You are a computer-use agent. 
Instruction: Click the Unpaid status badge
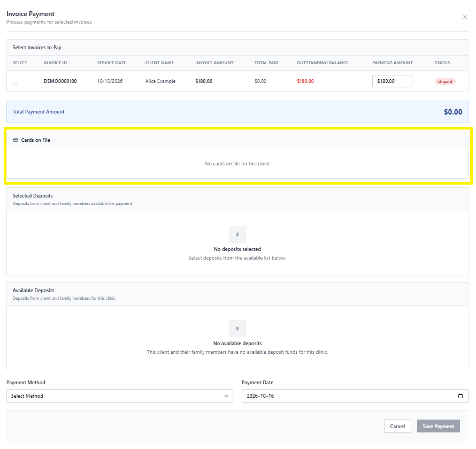coord(445,81)
